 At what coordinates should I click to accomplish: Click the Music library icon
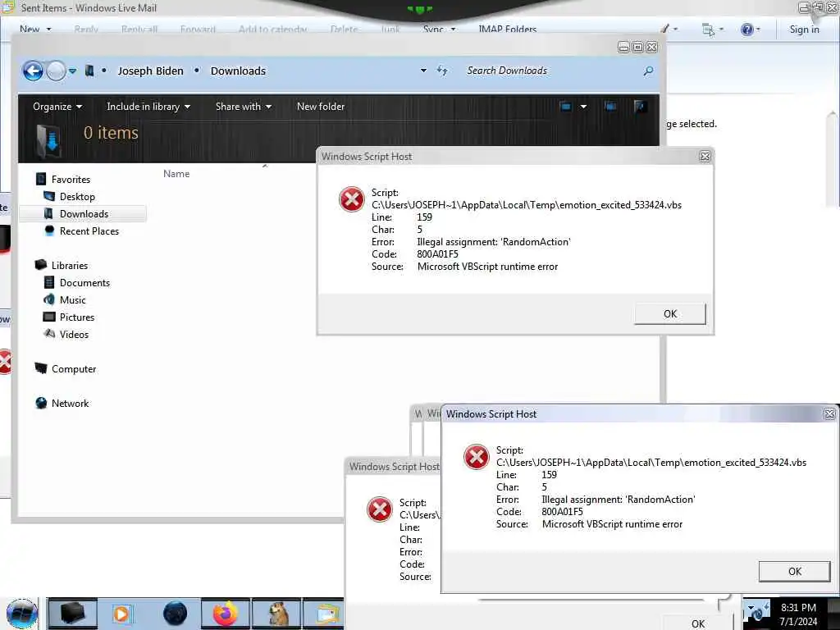point(49,299)
